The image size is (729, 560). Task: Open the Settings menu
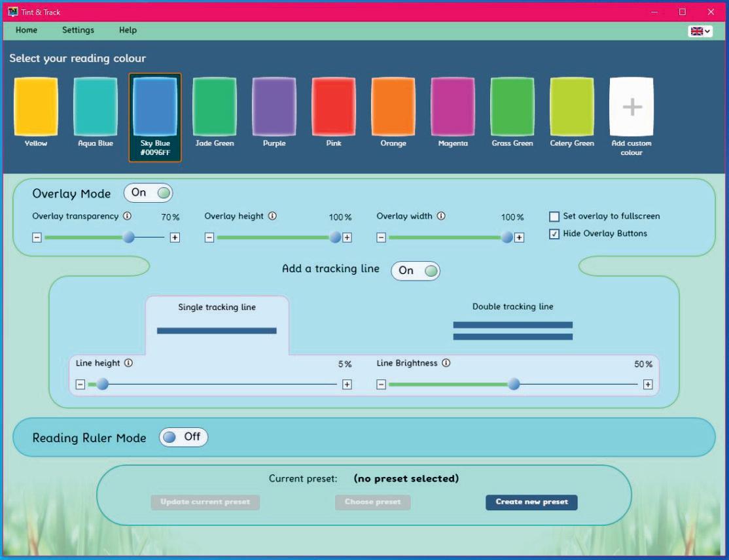coord(78,30)
